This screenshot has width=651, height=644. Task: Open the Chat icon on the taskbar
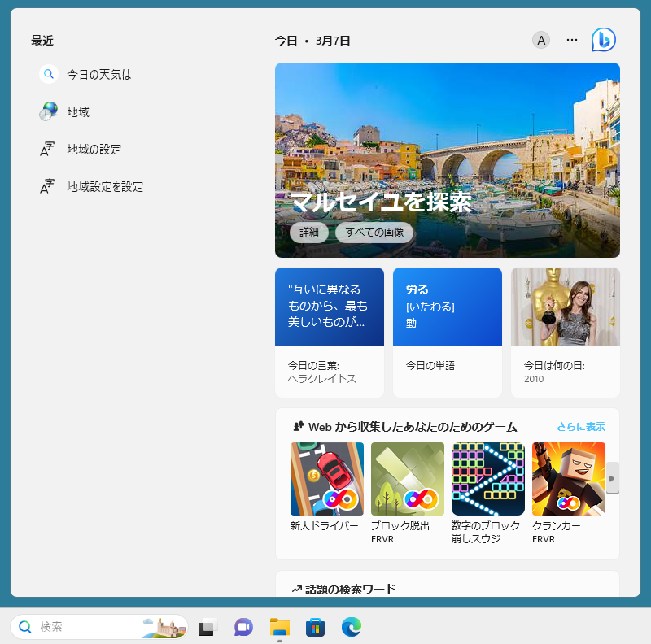pos(243,627)
